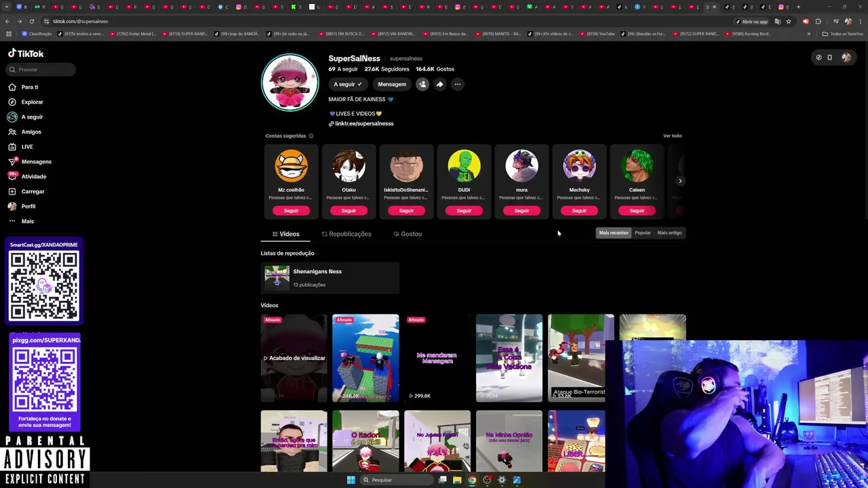Reload the page with refresh icon
The image size is (868, 488).
(31, 21)
